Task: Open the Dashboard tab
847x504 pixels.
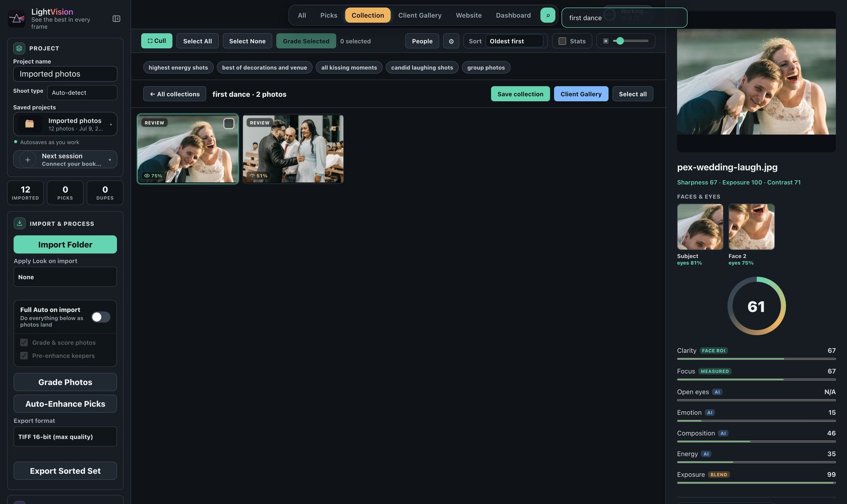Action: [x=513, y=15]
